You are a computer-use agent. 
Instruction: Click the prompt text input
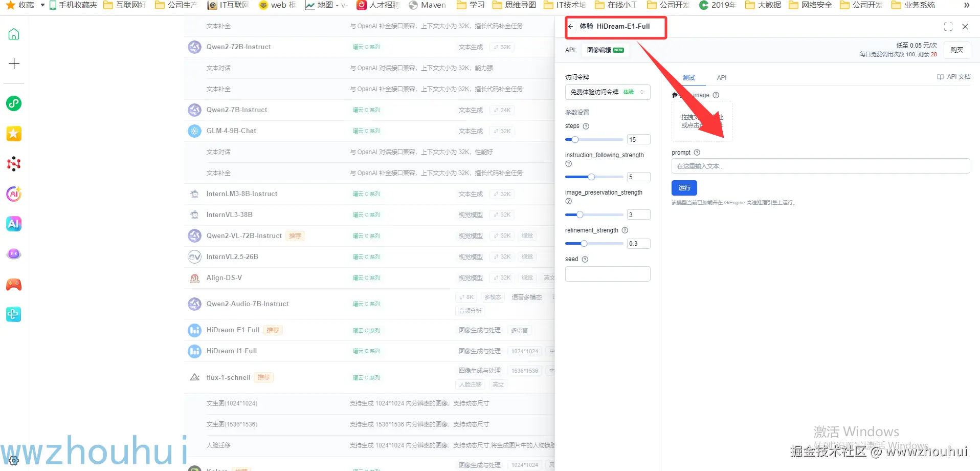[x=820, y=166]
